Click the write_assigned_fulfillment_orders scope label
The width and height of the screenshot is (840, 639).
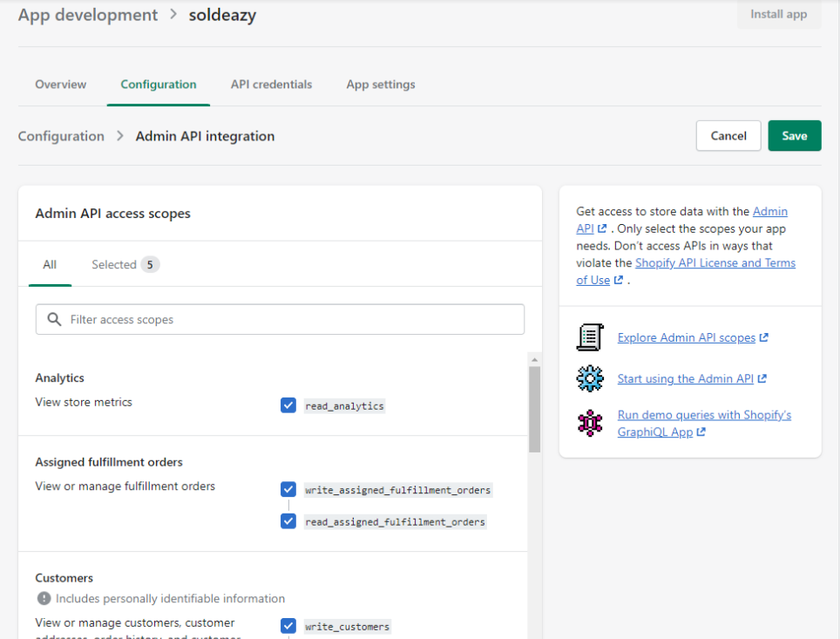coord(398,490)
